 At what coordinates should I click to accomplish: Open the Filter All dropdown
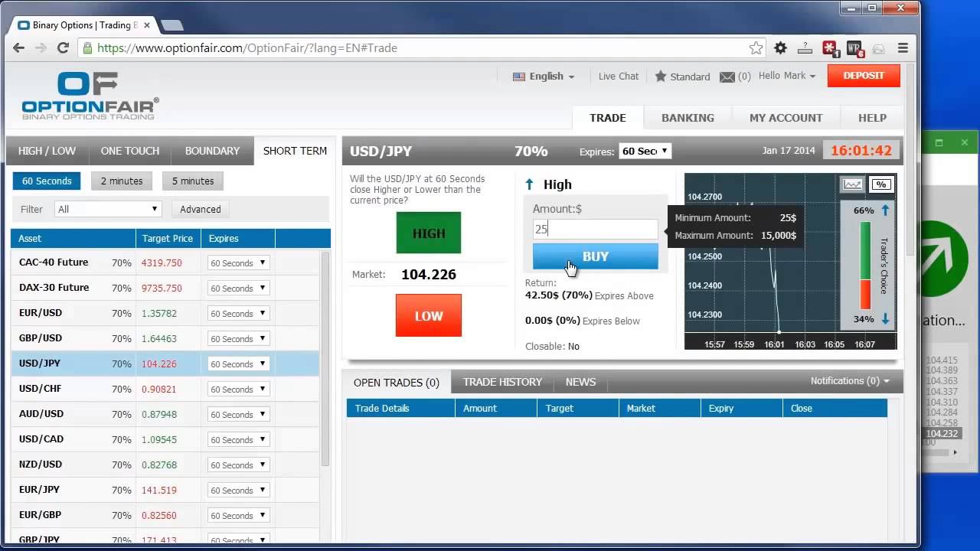tap(108, 209)
